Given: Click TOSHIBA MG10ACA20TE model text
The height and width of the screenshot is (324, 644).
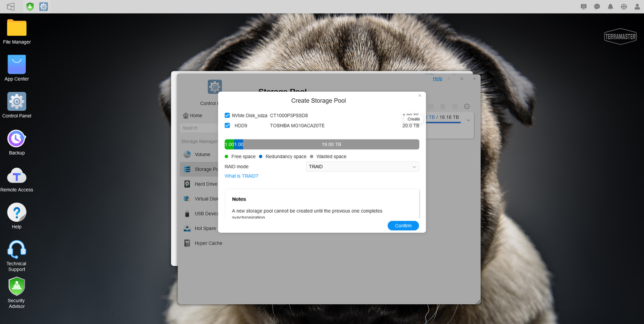Looking at the screenshot, I should [297, 125].
